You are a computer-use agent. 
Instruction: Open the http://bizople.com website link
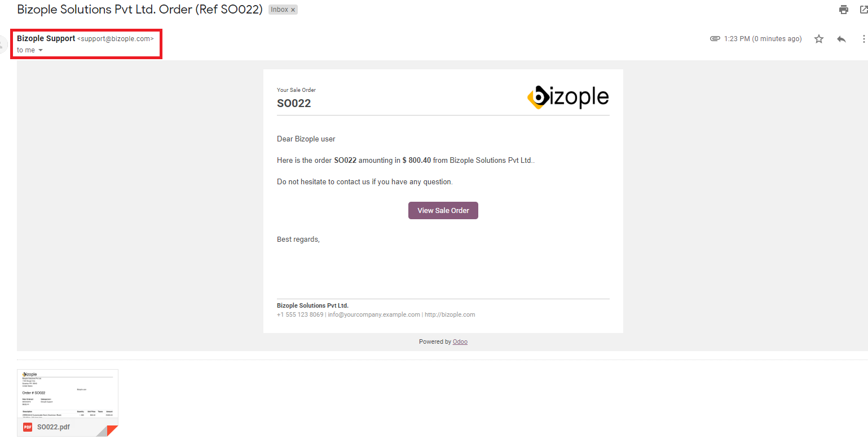[x=450, y=314]
